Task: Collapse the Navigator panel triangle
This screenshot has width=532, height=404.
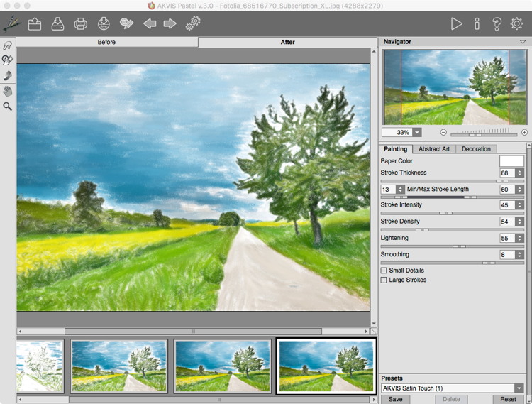Action: pyautogui.click(x=522, y=42)
